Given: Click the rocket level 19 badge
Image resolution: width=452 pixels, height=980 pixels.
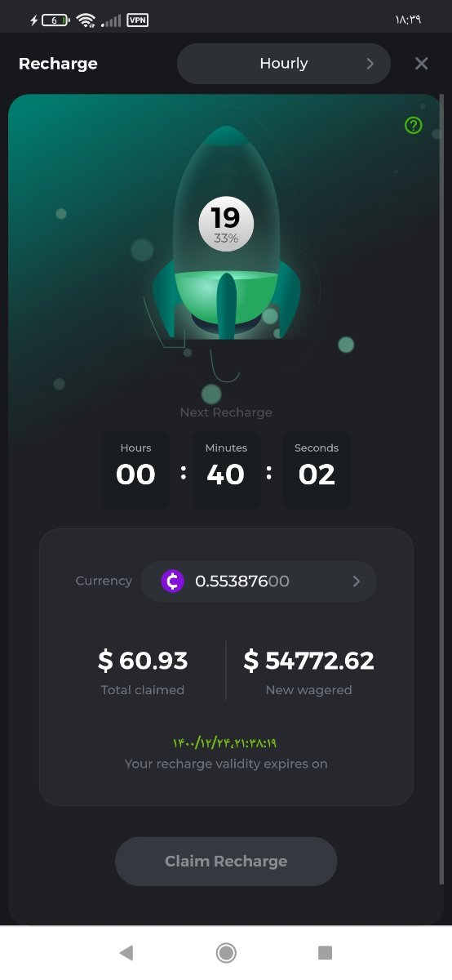Looking at the screenshot, I should click(x=226, y=224).
